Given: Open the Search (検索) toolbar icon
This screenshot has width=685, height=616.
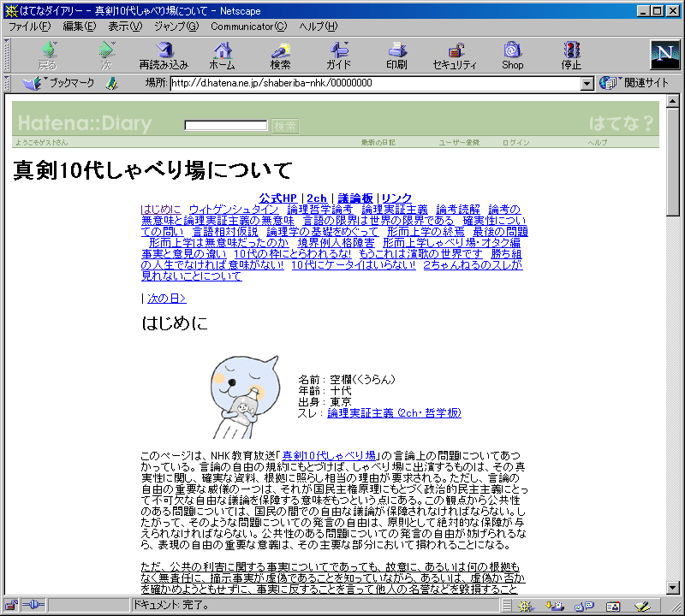Looking at the screenshot, I should [280, 56].
